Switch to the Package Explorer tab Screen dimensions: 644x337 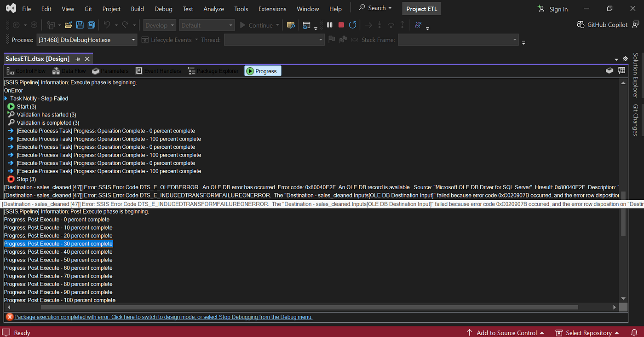[x=213, y=71]
